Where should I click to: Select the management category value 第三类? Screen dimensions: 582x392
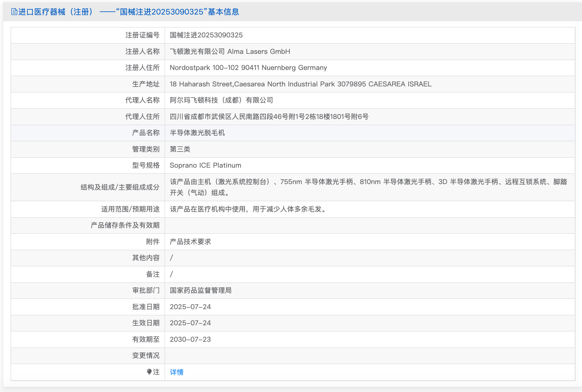[x=180, y=149]
